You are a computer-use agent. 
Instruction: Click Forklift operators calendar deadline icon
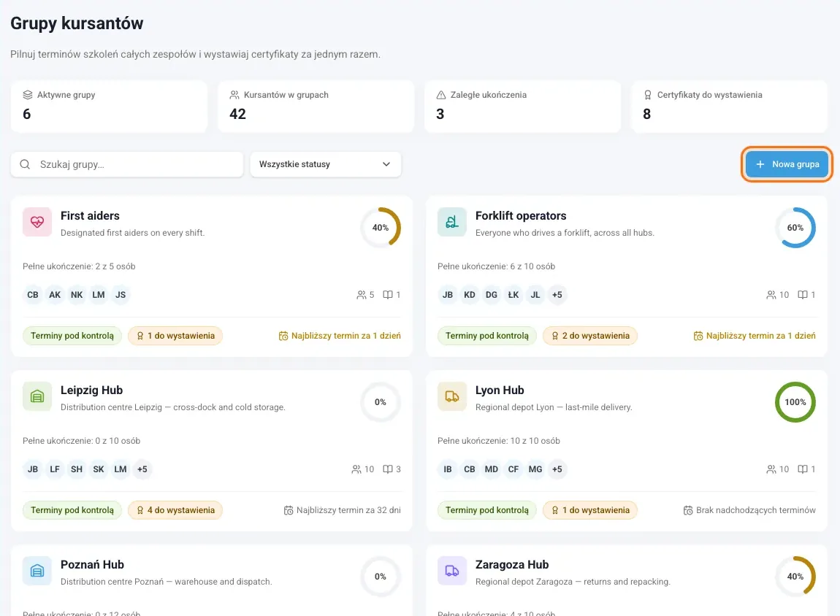[698, 336]
